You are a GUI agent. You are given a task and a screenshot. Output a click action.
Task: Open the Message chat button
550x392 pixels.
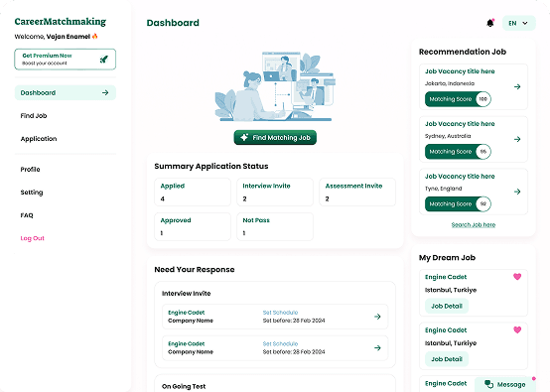pos(505,385)
